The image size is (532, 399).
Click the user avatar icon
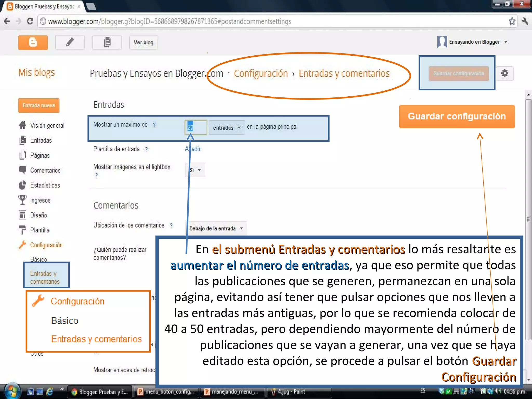click(442, 42)
